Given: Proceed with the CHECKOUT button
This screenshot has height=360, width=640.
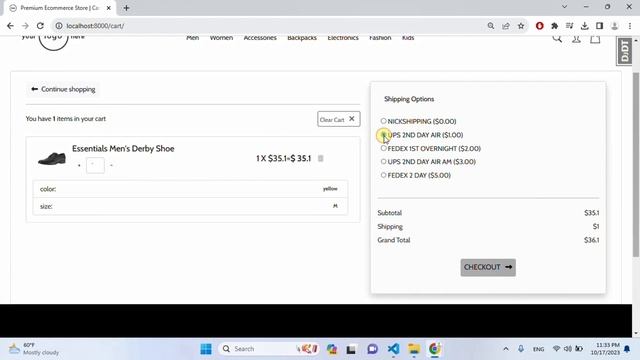Looking at the screenshot, I should click(x=488, y=267).
